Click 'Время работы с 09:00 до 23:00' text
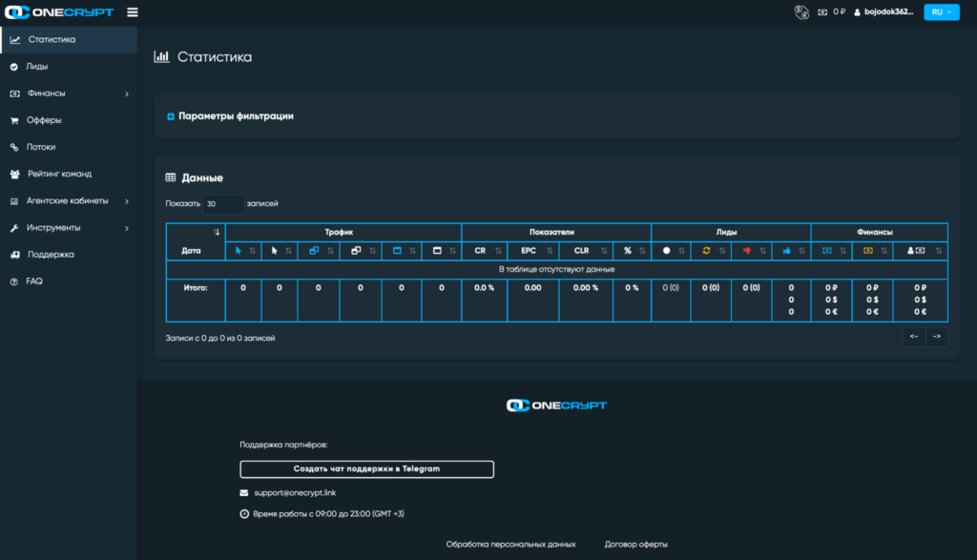The image size is (977, 560). tap(328, 514)
